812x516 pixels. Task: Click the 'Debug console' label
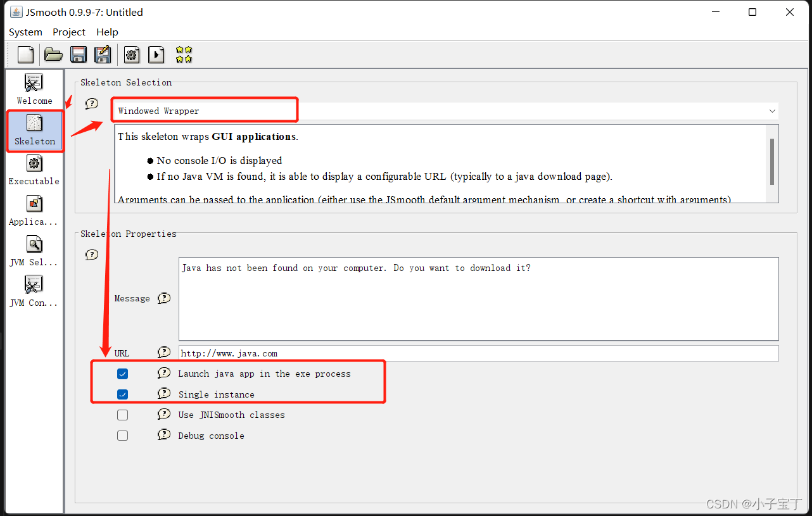click(211, 436)
